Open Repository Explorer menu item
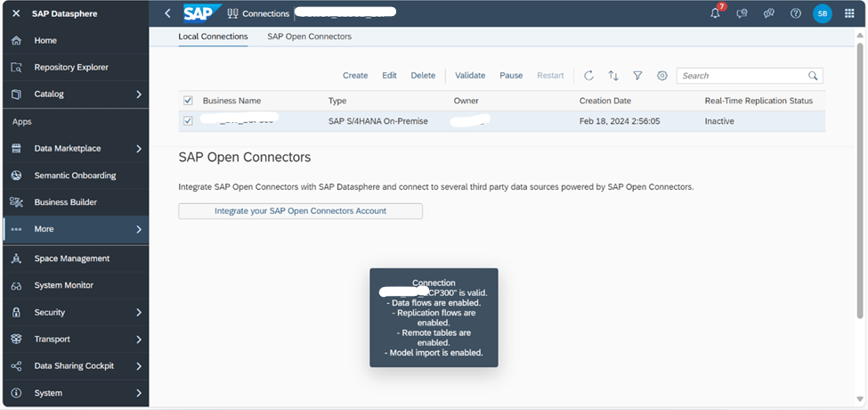 pos(71,68)
